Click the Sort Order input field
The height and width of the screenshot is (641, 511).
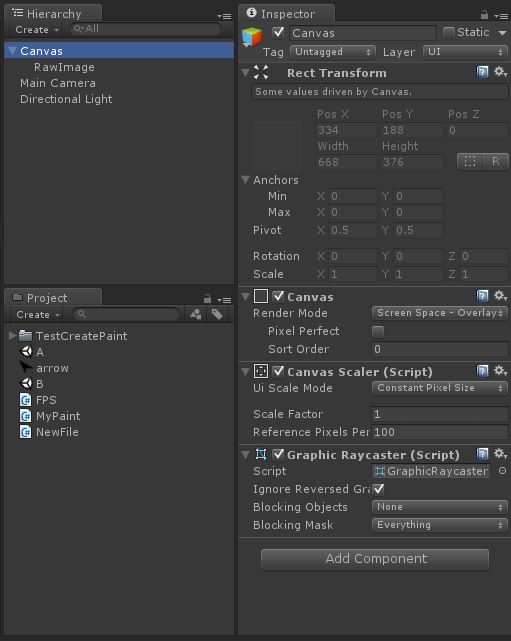pos(439,349)
